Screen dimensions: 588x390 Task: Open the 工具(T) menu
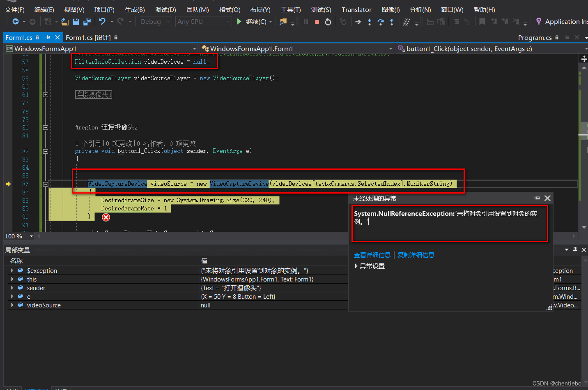[291, 9]
